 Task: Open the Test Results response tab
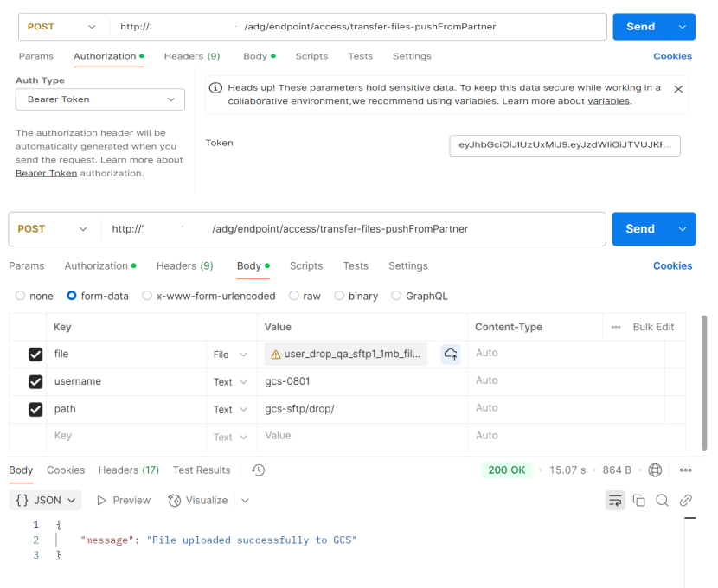pos(202,470)
